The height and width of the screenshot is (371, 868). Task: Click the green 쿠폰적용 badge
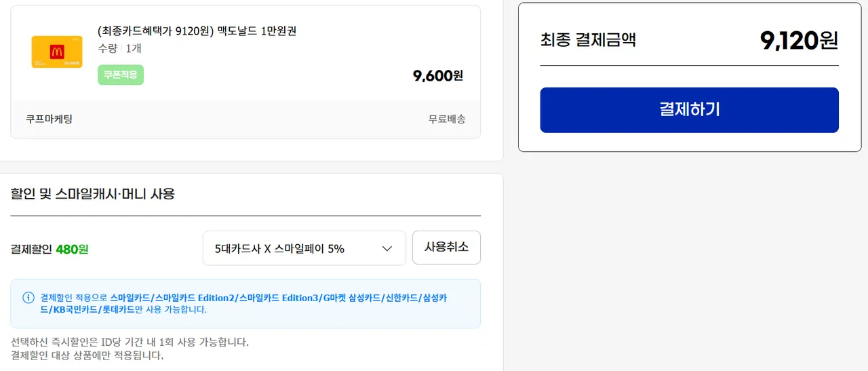(x=121, y=75)
